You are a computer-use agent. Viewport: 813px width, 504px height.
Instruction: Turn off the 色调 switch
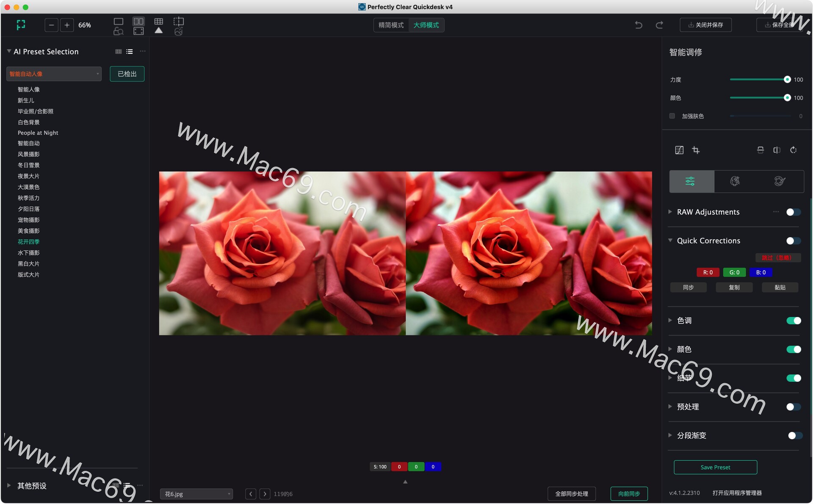[794, 321]
